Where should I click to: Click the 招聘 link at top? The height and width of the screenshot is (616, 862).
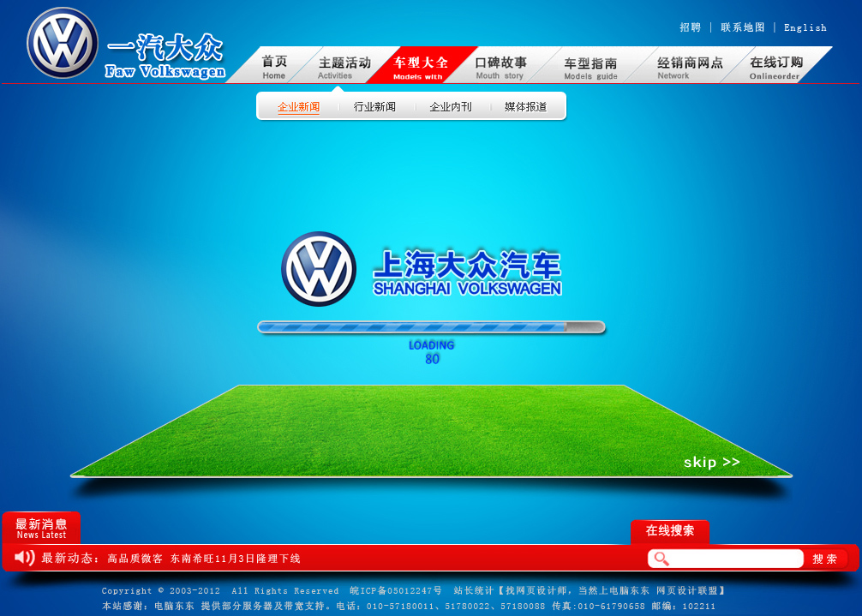click(691, 27)
